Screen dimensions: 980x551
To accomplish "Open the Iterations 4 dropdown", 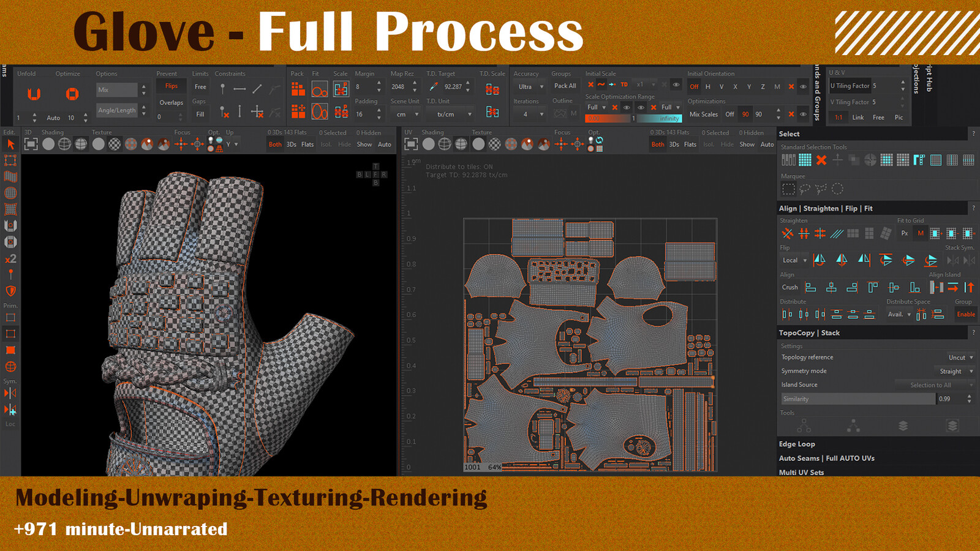I will coord(530,114).
